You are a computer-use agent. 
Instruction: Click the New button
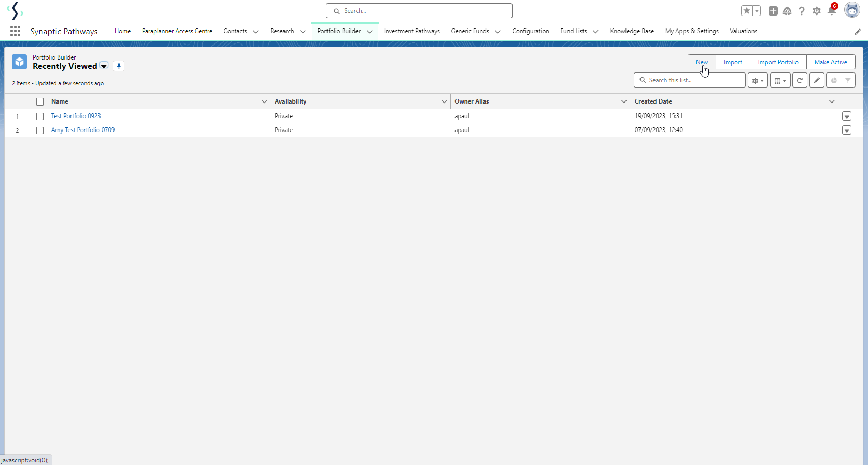(x=702, y=62)
